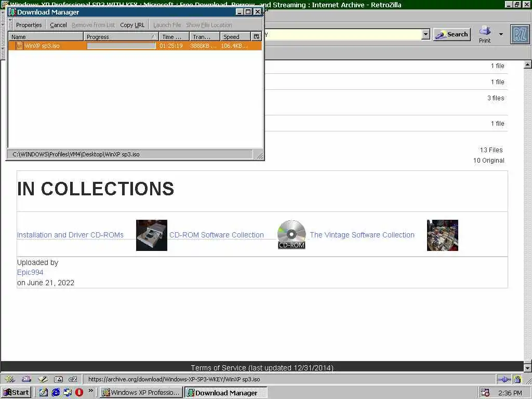
Task: Click the URL address input field
Action: pyautogui.click(x=343, y=34)
